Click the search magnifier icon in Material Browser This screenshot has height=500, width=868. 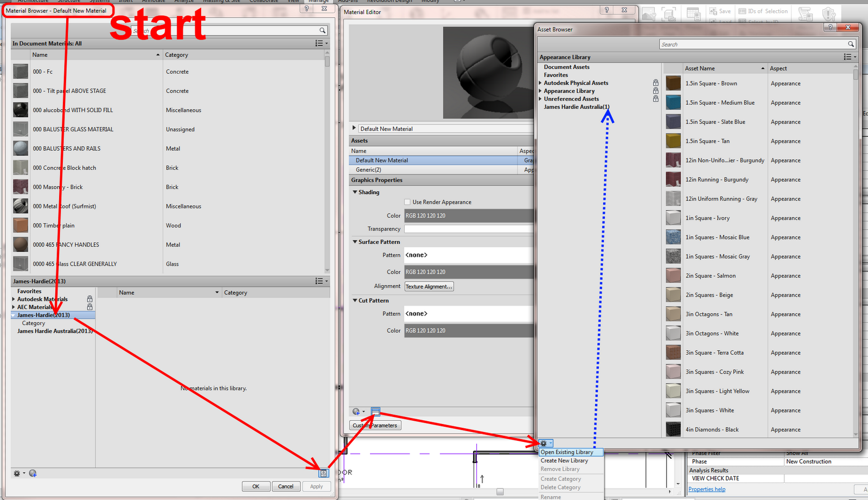click(x=322, y=30)
